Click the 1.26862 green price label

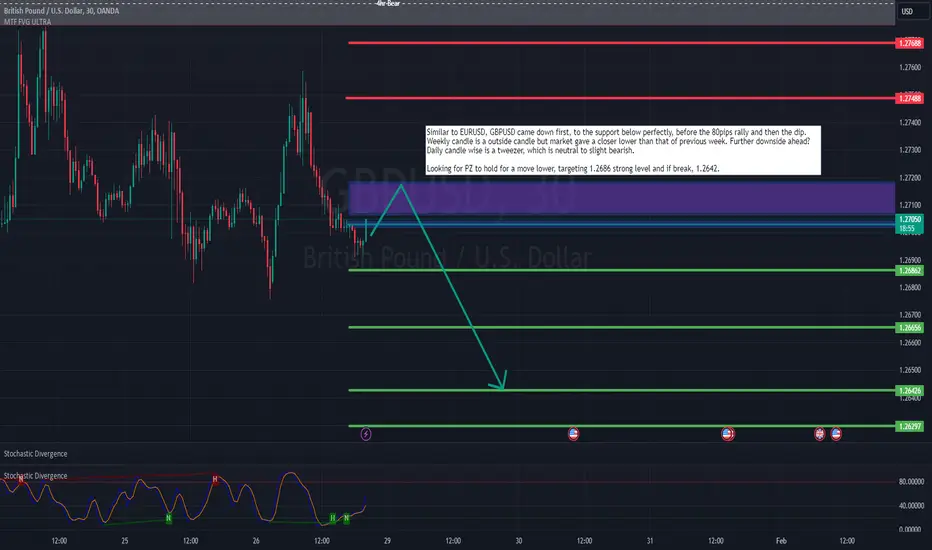[909, 271]
